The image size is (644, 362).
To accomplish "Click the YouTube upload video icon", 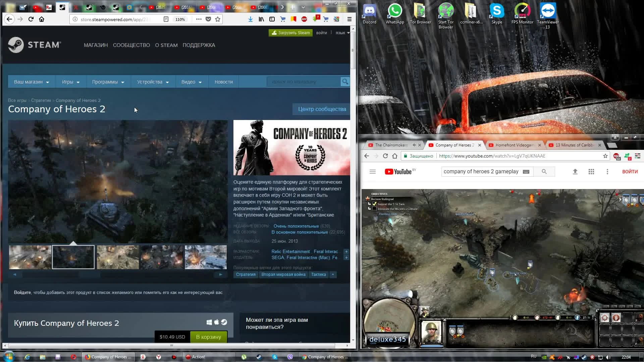I will [x=575, y=172].
